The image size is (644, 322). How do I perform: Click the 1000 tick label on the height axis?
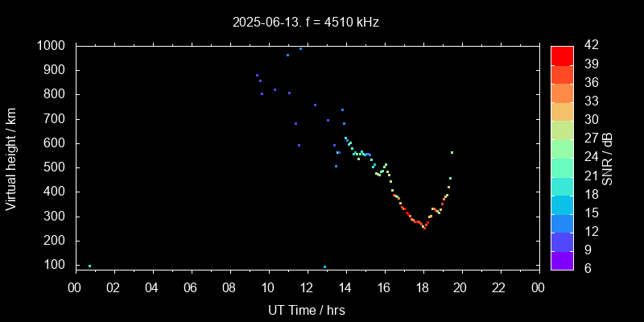51,46
